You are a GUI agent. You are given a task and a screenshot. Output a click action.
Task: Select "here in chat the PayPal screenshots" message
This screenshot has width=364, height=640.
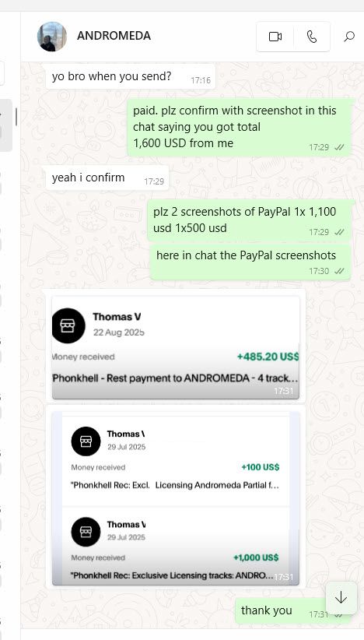point(250,262)
